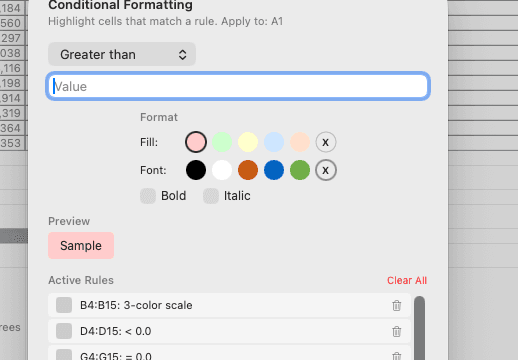This screenshot has width=518, height=360.
Task: Select the orange font color swatch
Action: (x=248, y=170)
